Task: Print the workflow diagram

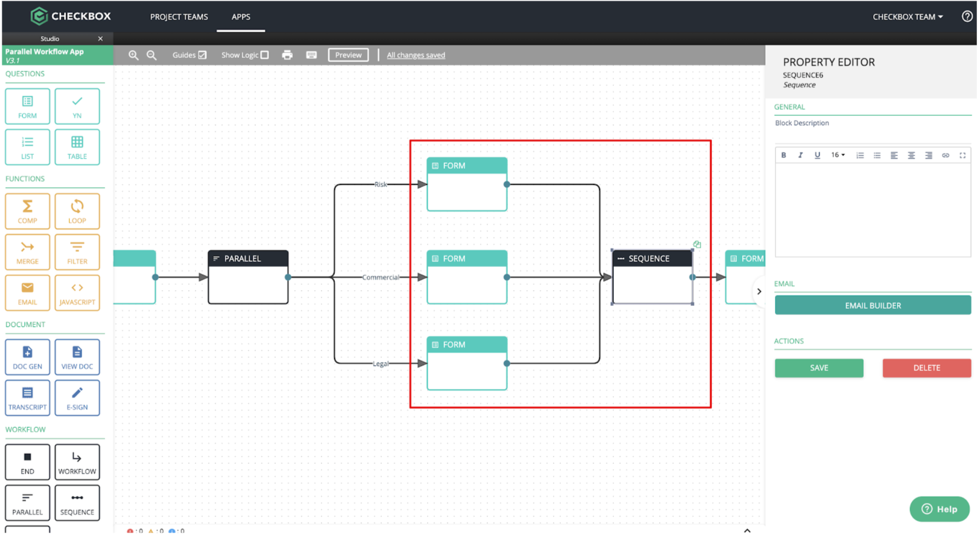Action: (287, 55)
